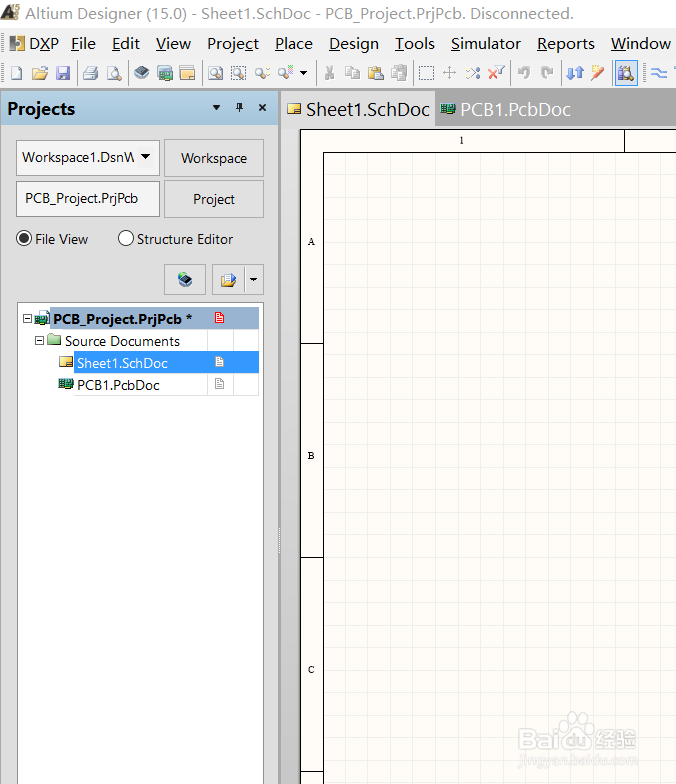The height and width of the screenshot is (784, 676).
Task: Click the Move Selection cross icon
Action: coord(450,74)
